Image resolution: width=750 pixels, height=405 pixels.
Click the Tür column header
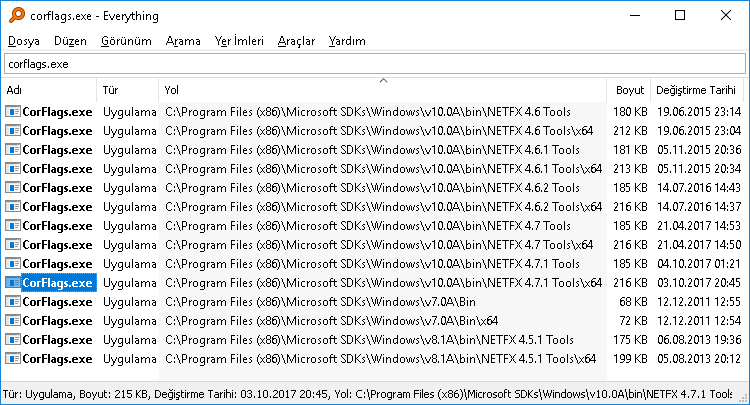click(128, 90)
